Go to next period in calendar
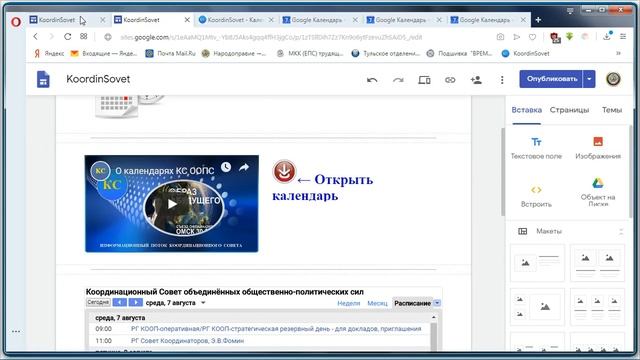Image resolution: width=640 pixels, height=360 pixels. (x=136, y=302)
